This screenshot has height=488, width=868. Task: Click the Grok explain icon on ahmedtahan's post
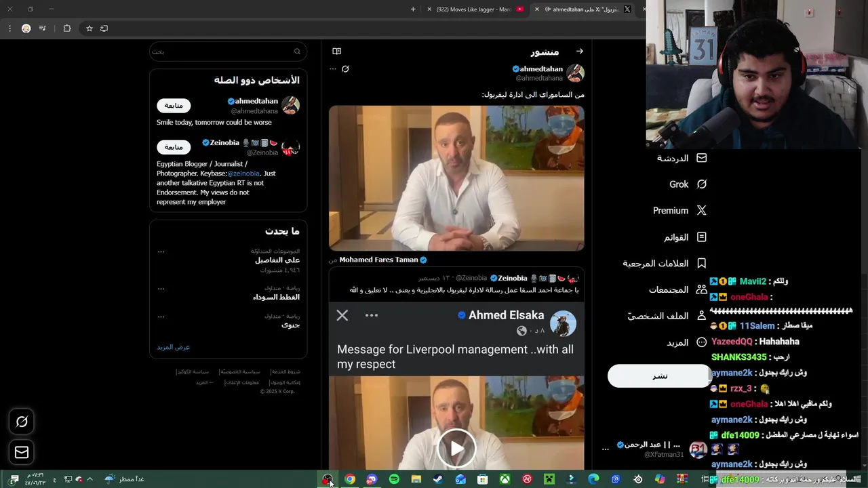(x=345, y=69)
